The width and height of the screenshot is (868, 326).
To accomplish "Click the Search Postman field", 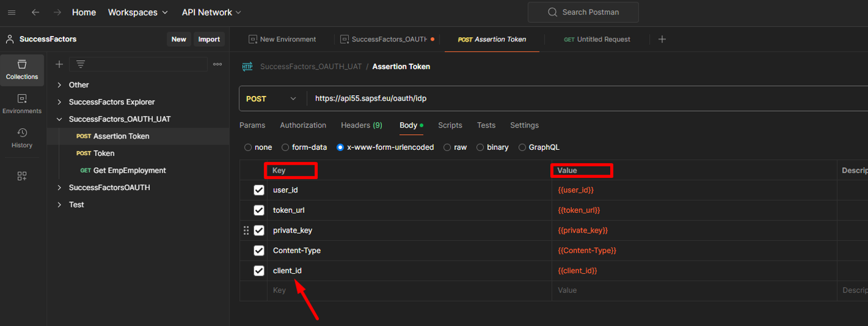I will tap(583, 12).
